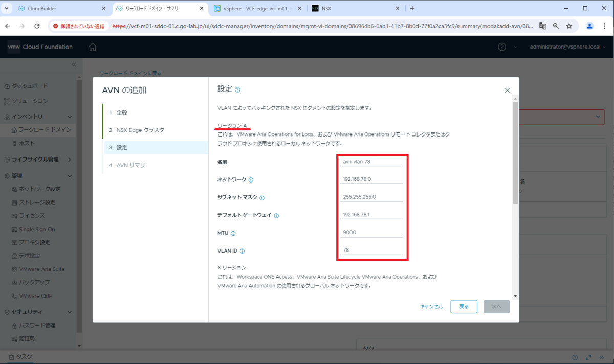The width and height of the screenshot is (614, 364).
Task: Click the VLAN ID field showing 78
Action: pos(371,250)
